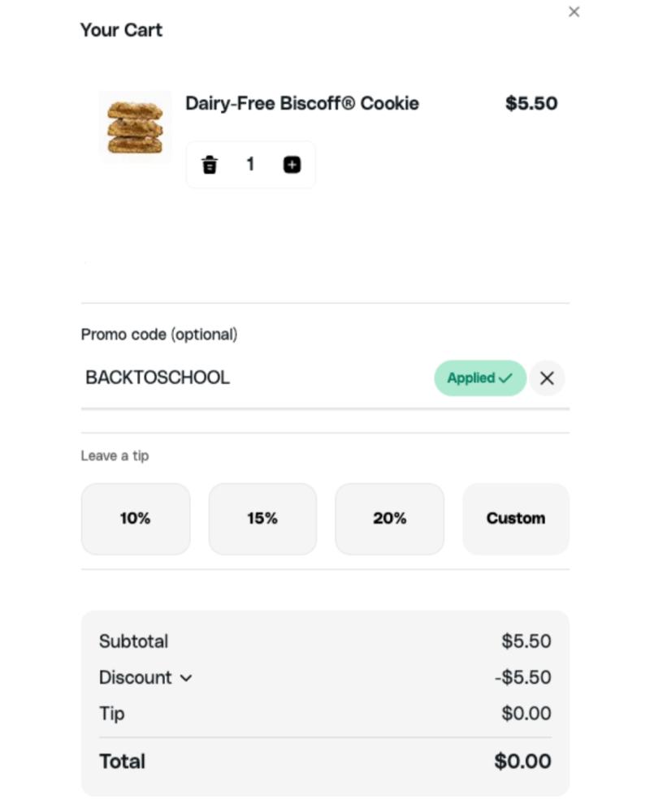The height and width of the screenshot is (812, 650).
Task: Clear the applied promo code with X
Action: 547,378
